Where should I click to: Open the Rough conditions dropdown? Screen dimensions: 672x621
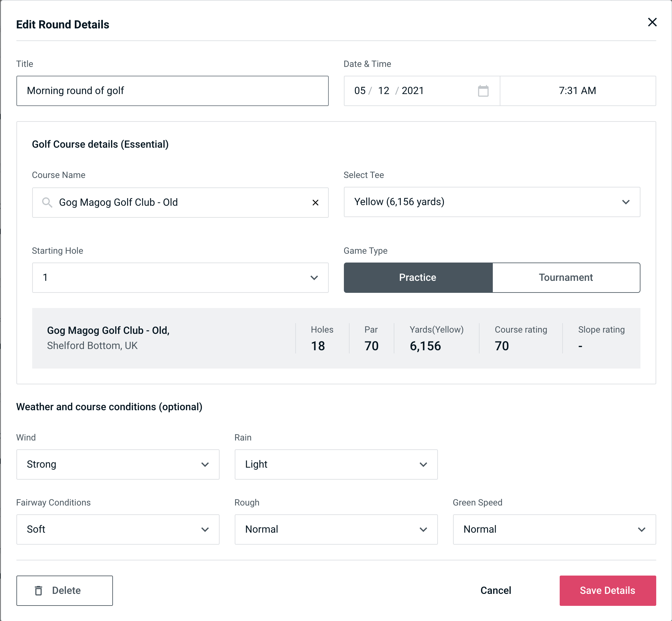click(336, 529)
